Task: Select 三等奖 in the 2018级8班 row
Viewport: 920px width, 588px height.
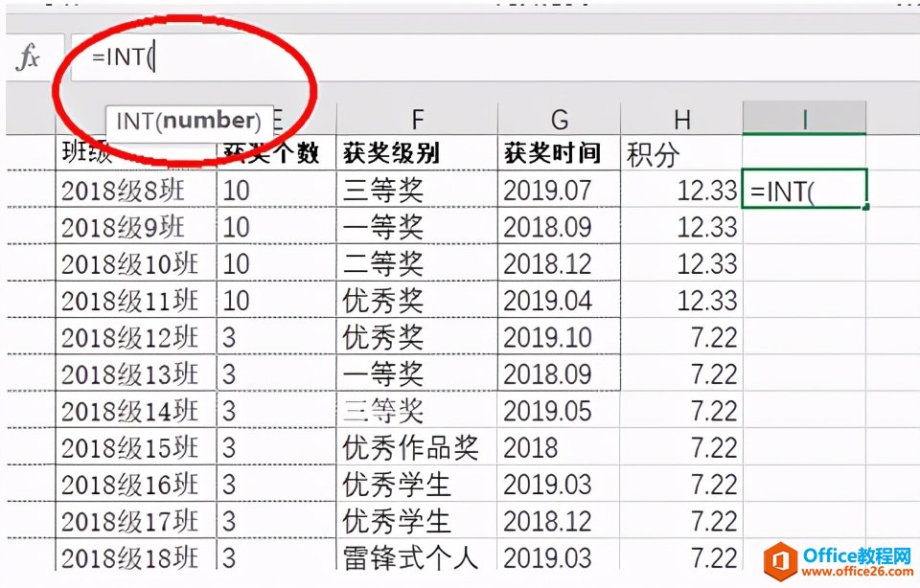Action: pyautogui.click(x=417, y=190)
